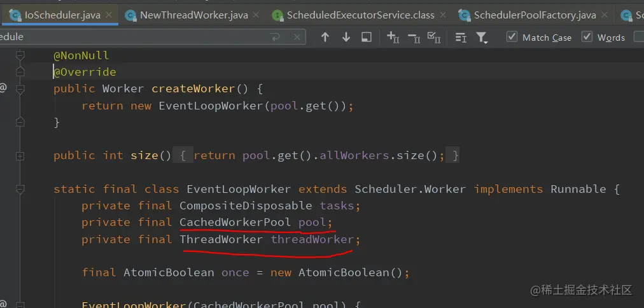This screenshot has height=308, width=644.
Task: Click the AtomicBoolean() constructor call
Action: 351,273
